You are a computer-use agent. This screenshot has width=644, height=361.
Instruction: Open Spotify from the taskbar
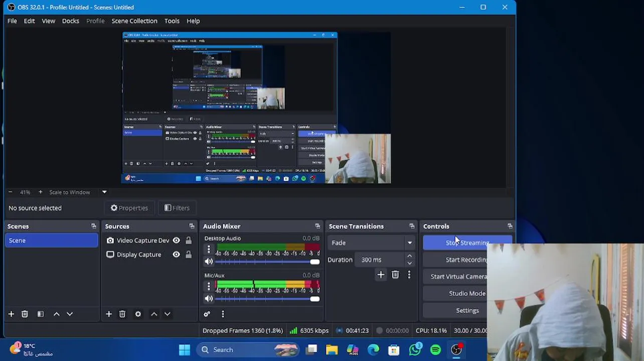tap(435, 350)
